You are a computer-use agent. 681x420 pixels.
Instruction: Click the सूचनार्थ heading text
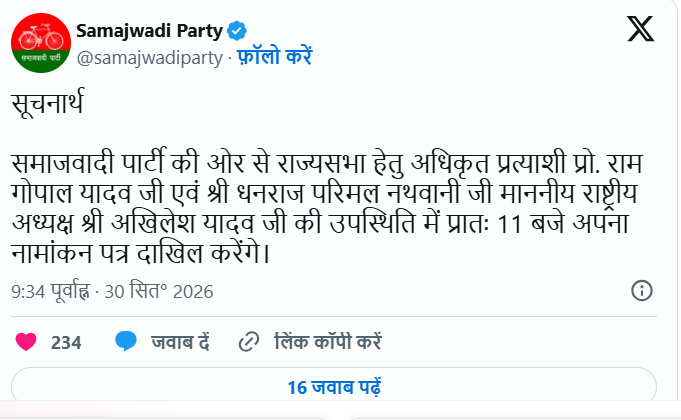point(48,104)
